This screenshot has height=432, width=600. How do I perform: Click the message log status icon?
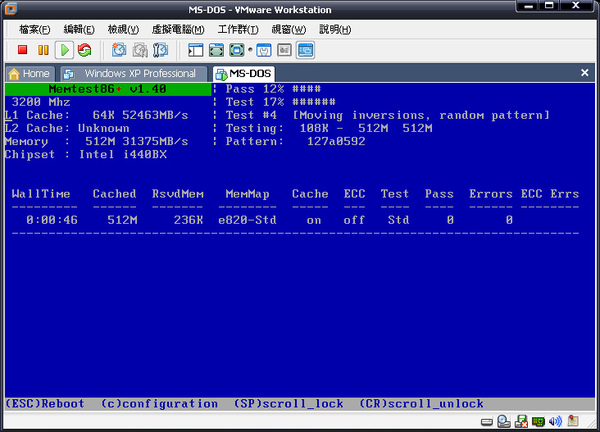point(573,421)
